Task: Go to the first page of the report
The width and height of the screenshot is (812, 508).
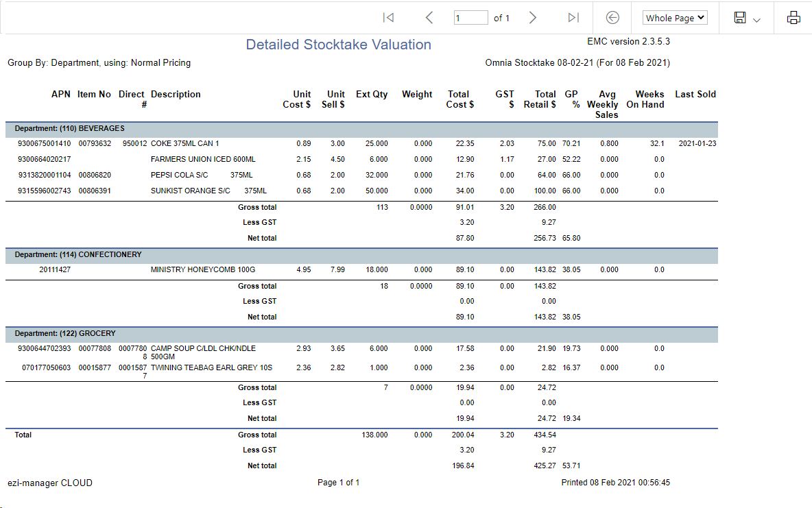Action: click(388, 18)
